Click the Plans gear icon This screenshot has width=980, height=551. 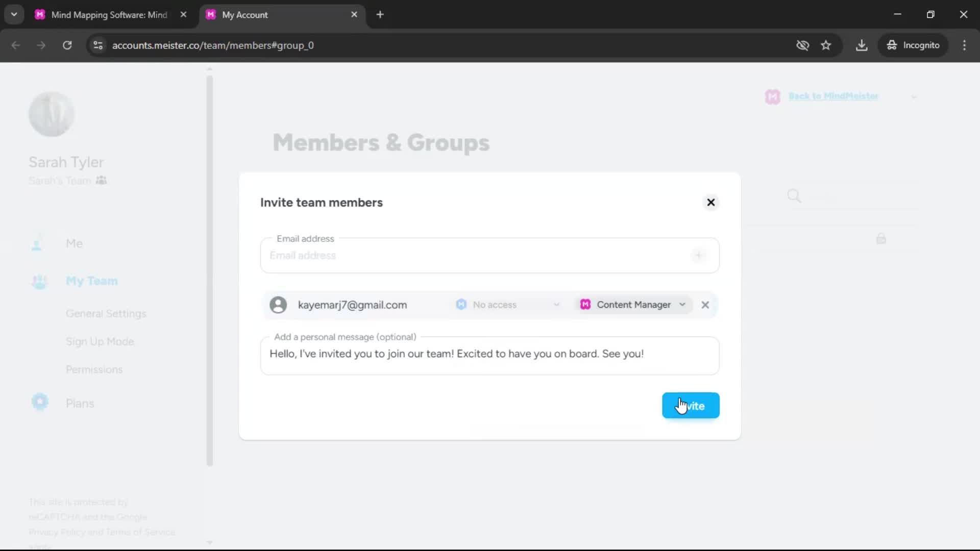tap(40, 402)
